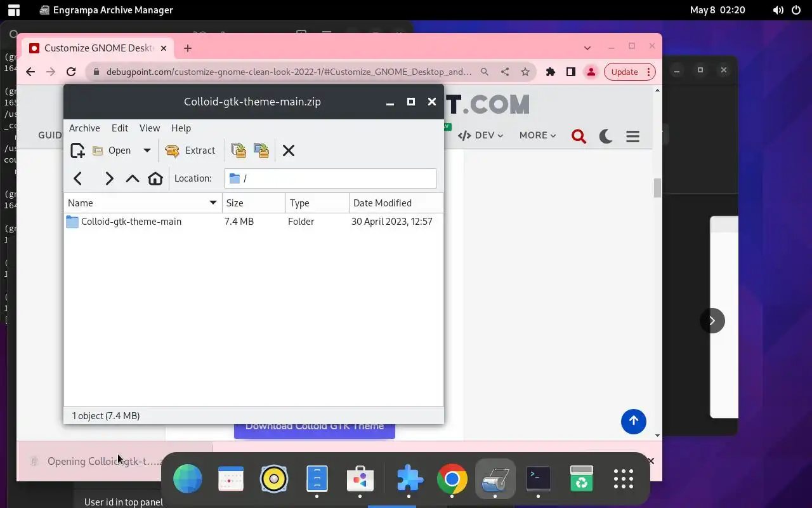Add a folder to archive icon

point(261,150)
